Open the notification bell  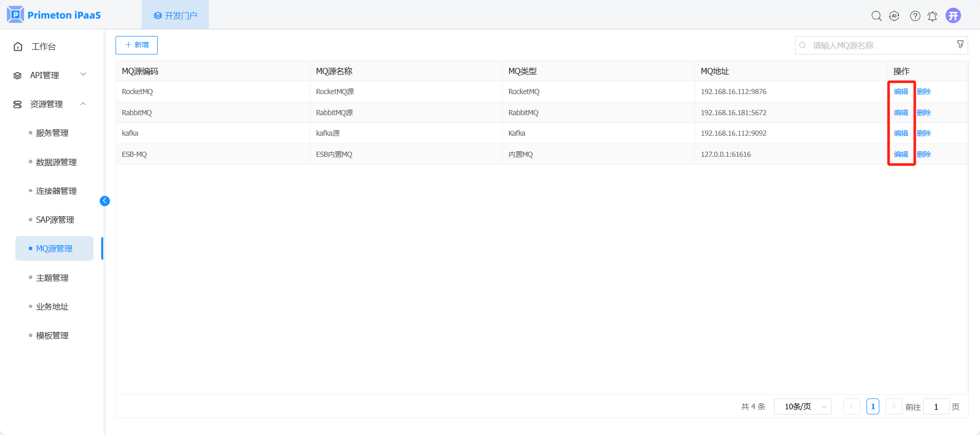click(x=932, y=16)
